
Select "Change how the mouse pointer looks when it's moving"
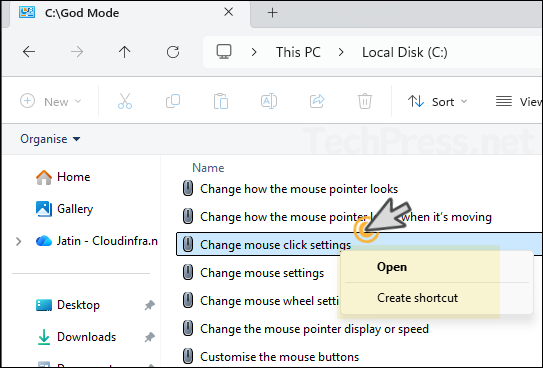(x=346, y=217)
